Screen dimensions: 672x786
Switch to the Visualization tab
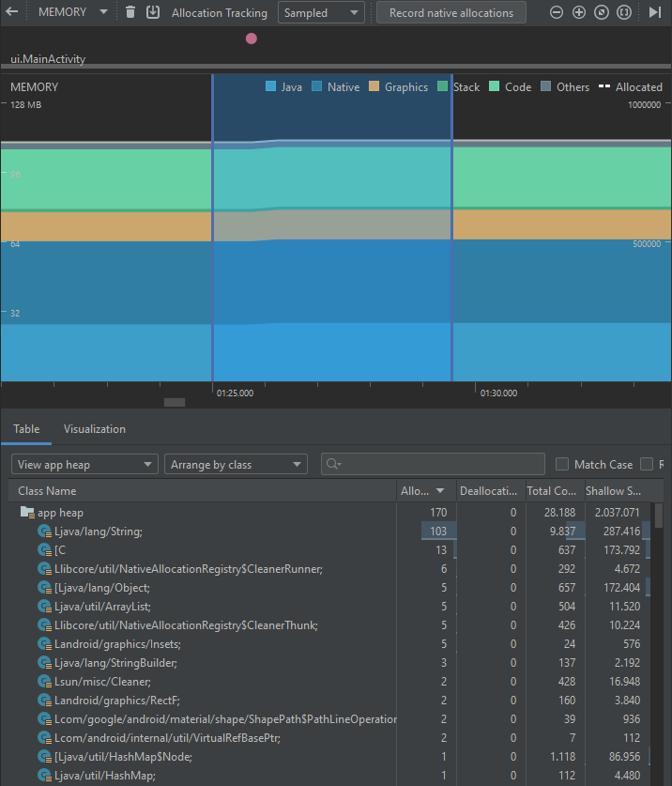click(94, 428)
